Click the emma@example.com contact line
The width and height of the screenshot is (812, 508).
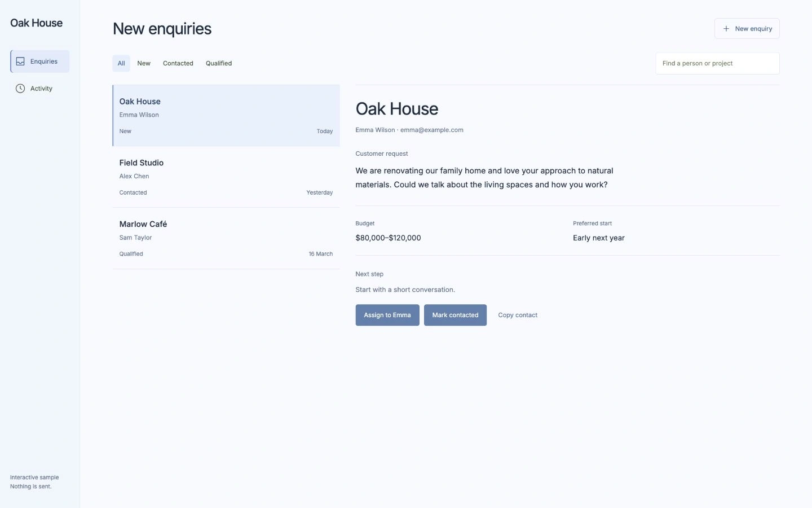pos(432,130)
